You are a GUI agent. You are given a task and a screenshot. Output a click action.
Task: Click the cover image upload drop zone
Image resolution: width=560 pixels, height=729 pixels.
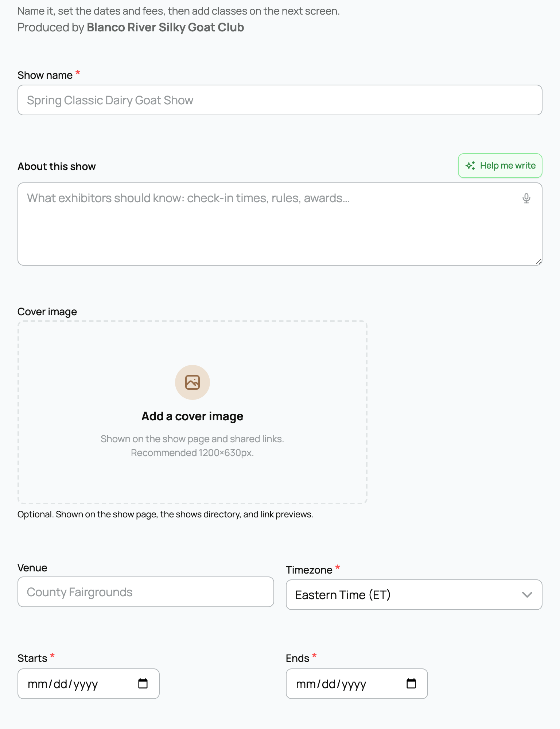tap(192, 412)
